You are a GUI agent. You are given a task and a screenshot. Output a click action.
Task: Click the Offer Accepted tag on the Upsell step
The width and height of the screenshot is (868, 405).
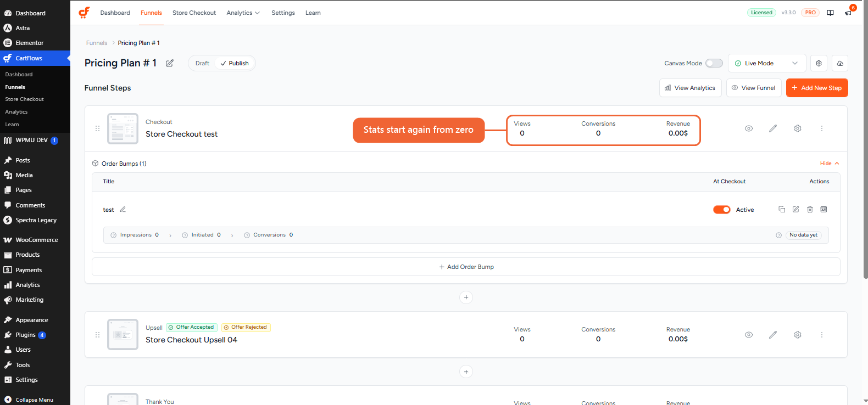tap(192, 328)
